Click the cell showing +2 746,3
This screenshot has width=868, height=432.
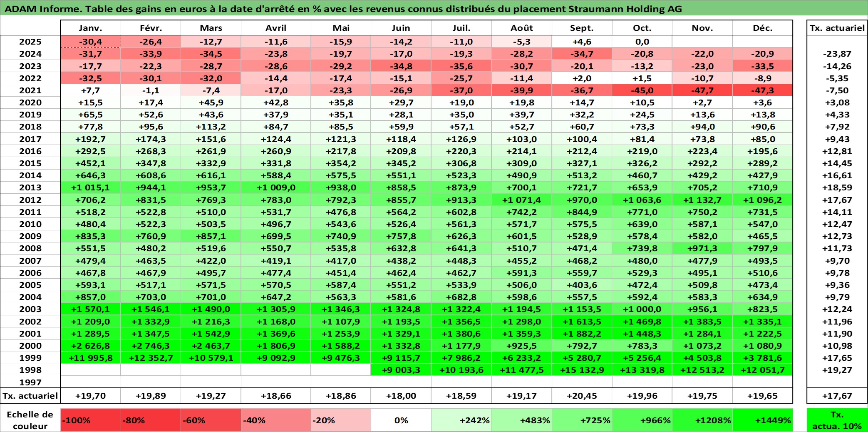point(151,346)
